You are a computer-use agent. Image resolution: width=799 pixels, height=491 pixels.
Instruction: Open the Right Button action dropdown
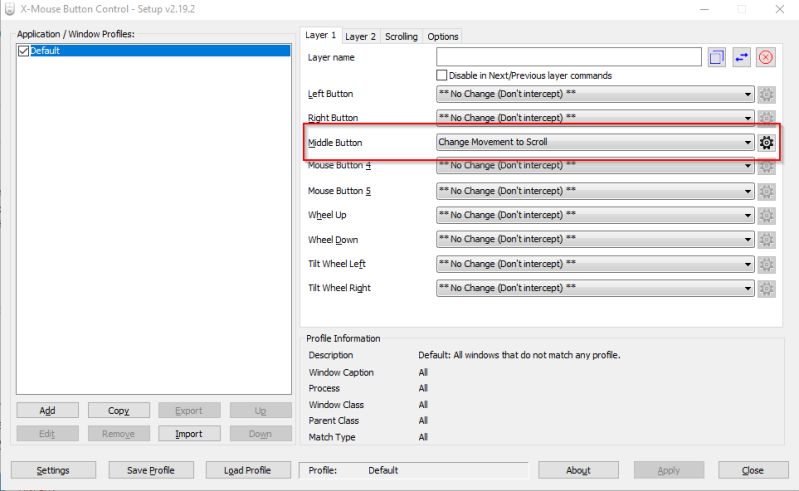click(x=595, y=118)
